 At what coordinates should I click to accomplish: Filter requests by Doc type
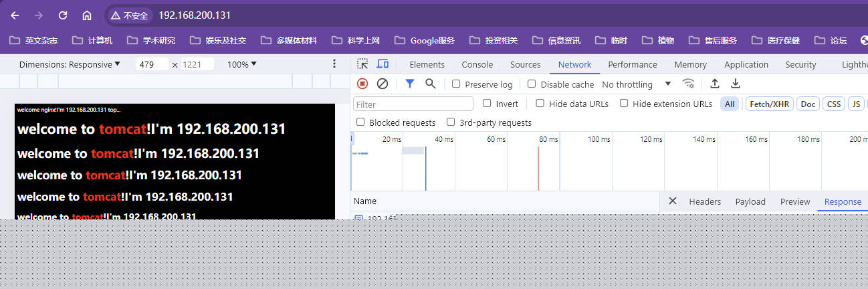tap(808, 104)
